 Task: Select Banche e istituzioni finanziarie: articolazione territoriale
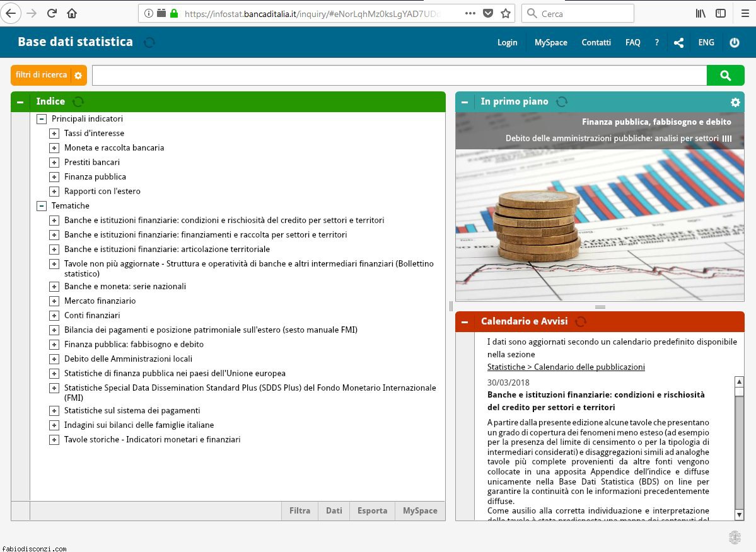tap(167, 250)
